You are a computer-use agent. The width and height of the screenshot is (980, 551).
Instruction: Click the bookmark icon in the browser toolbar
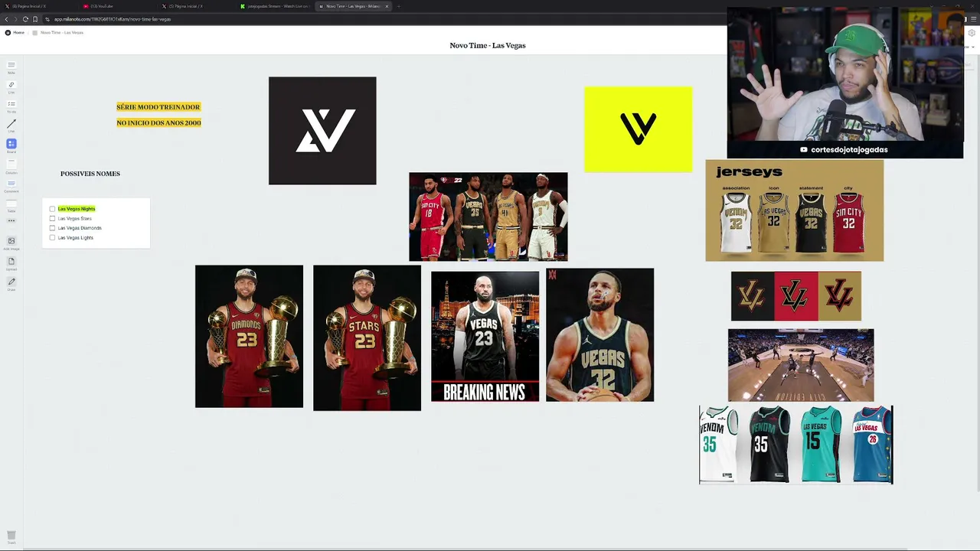coord(35,19)
